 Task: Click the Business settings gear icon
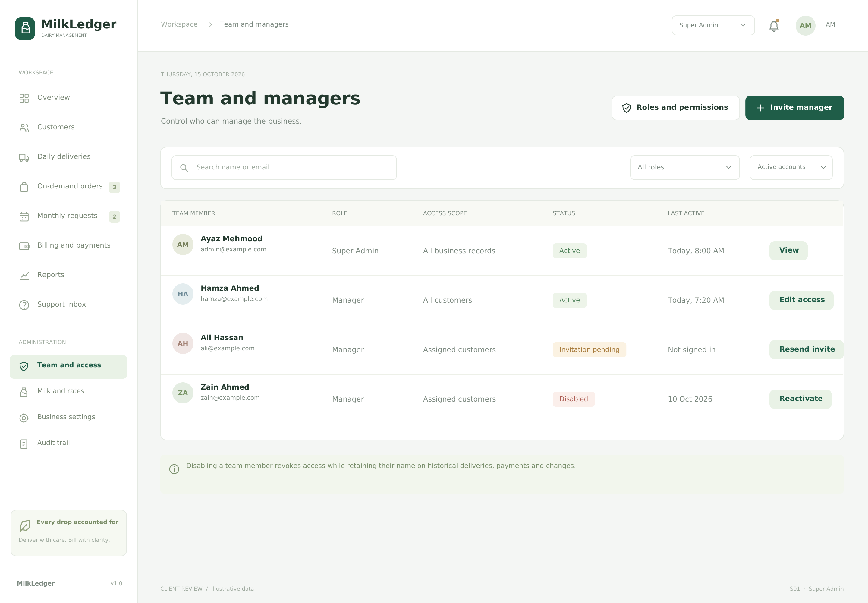[x=24, y=418]
